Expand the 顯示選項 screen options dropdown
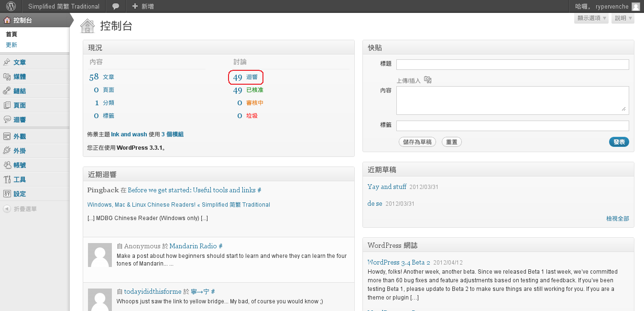 tap(591, 18)
